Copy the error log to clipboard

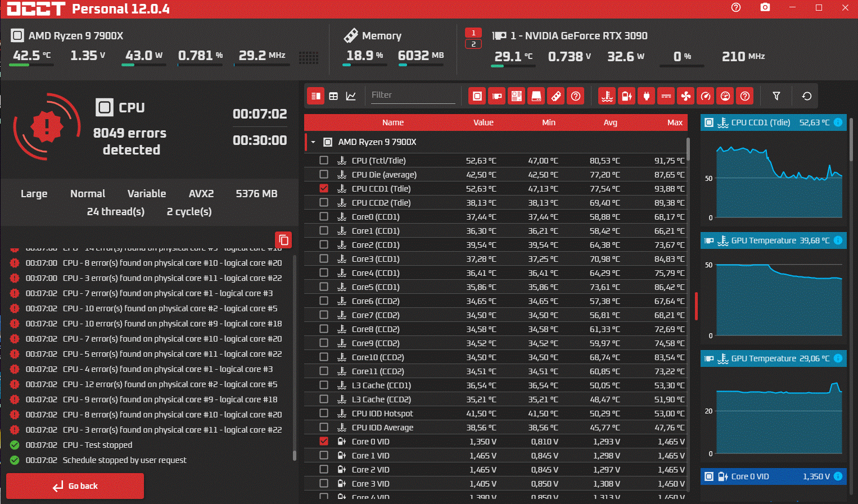pos(283,240)
